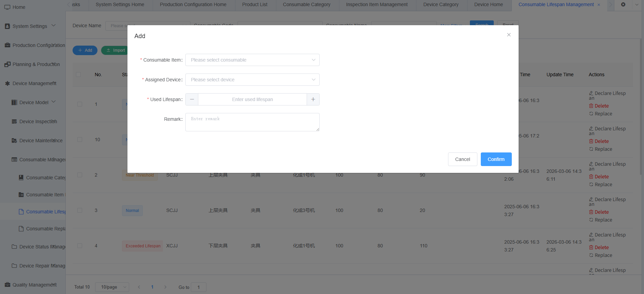Switch to System Settings Home tab
The height and width of the screenshot is (294, 644).
coord(120,5)
